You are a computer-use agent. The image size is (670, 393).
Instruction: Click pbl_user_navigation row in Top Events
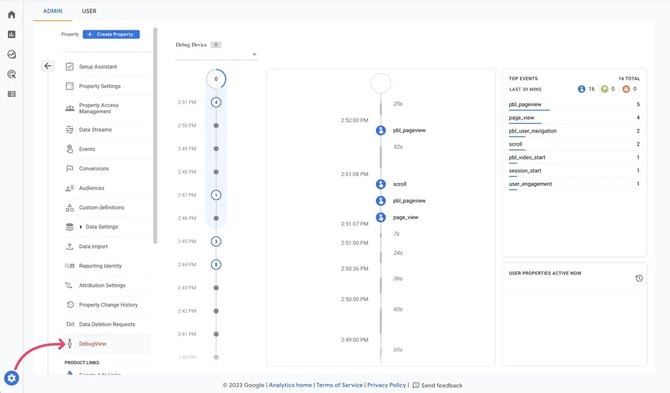coord(574,131)
